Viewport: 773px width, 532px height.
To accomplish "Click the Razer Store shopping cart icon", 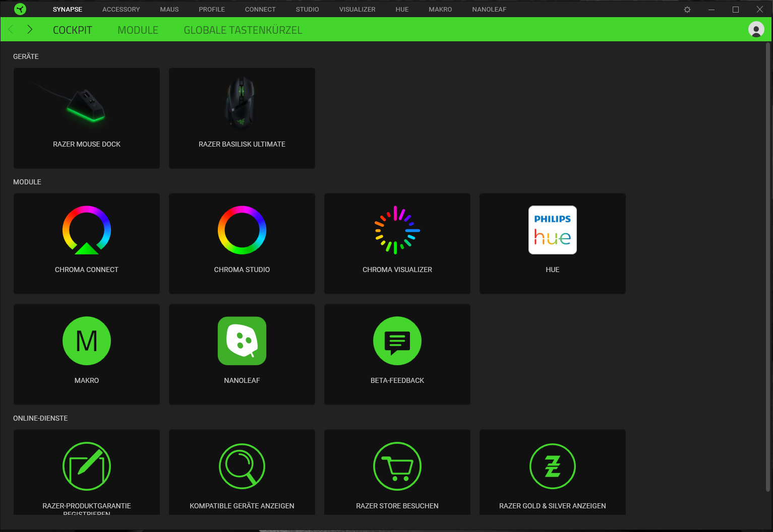I will [397, 466].
